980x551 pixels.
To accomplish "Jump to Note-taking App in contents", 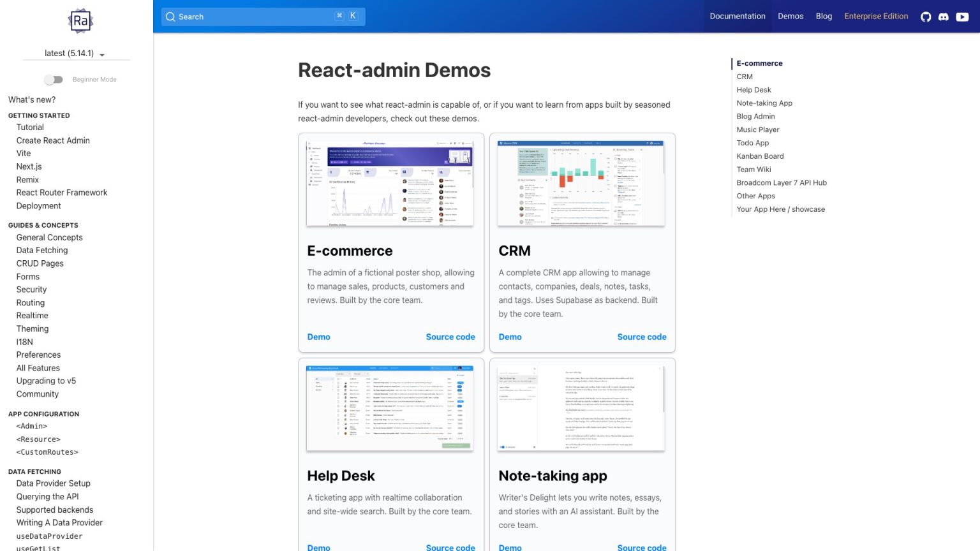I will coord(764,103).
